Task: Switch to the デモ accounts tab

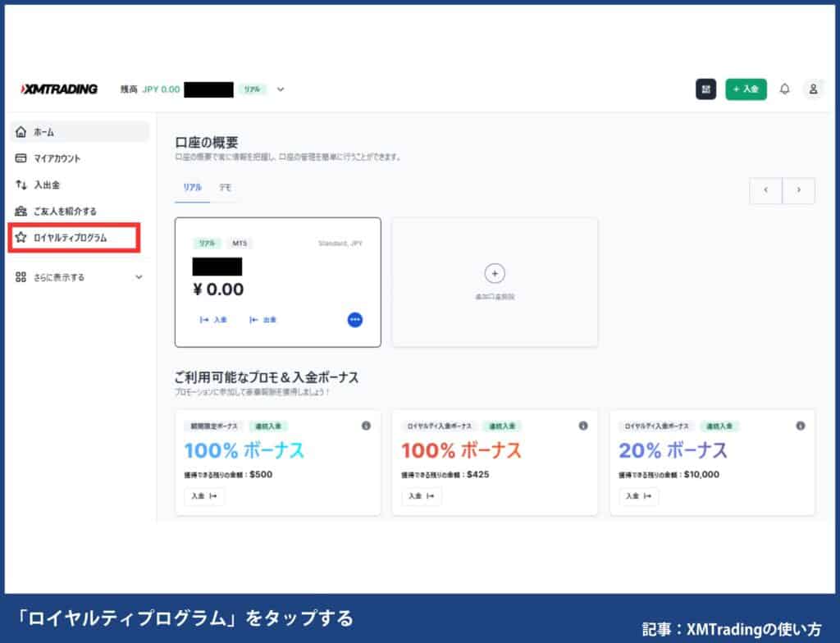Action: 225,188
